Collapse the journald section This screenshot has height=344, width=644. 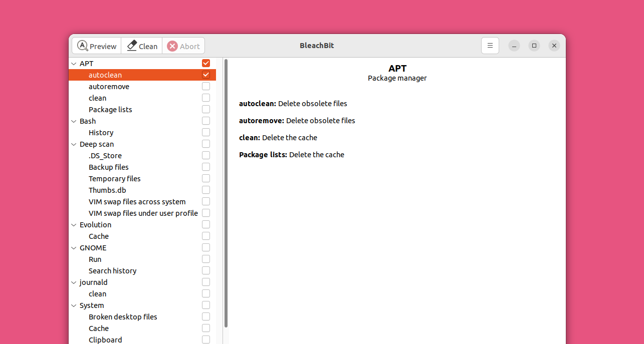click(74, 282)
